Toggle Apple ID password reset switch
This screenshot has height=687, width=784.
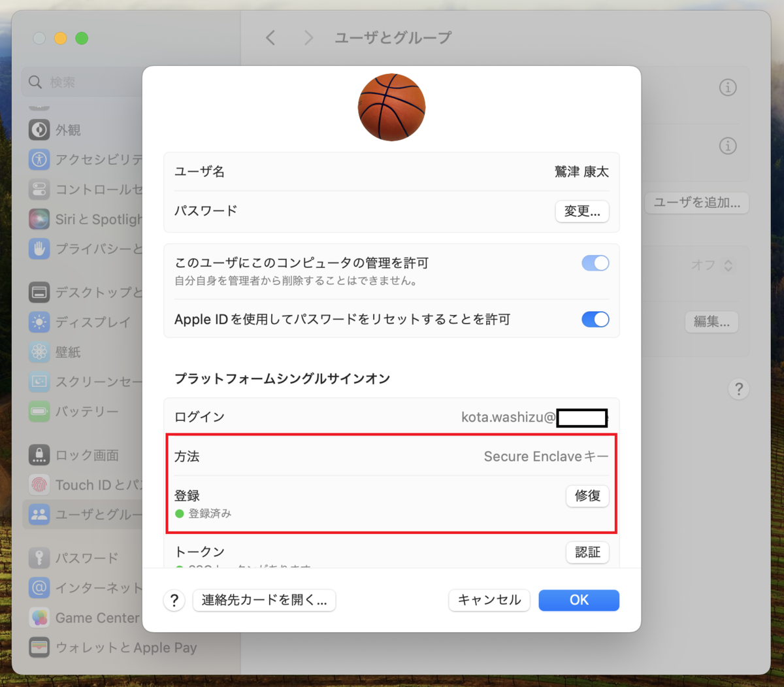[595, 319]
